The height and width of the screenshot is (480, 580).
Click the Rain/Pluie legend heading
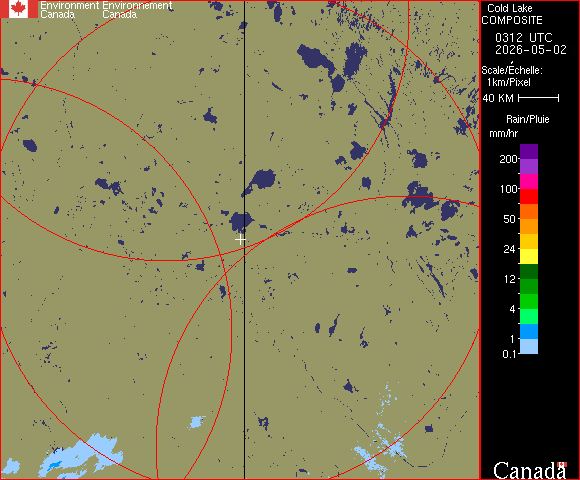point(527,119)
